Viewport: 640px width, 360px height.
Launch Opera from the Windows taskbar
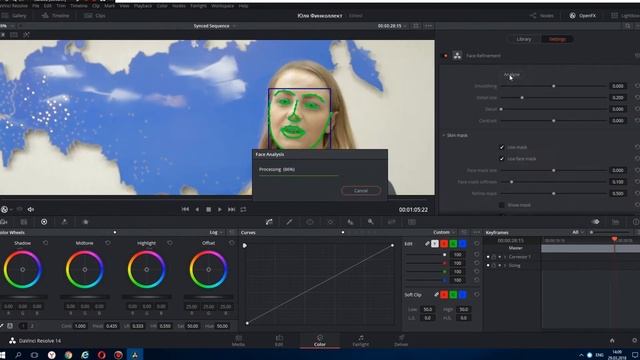tap(102, 355)
